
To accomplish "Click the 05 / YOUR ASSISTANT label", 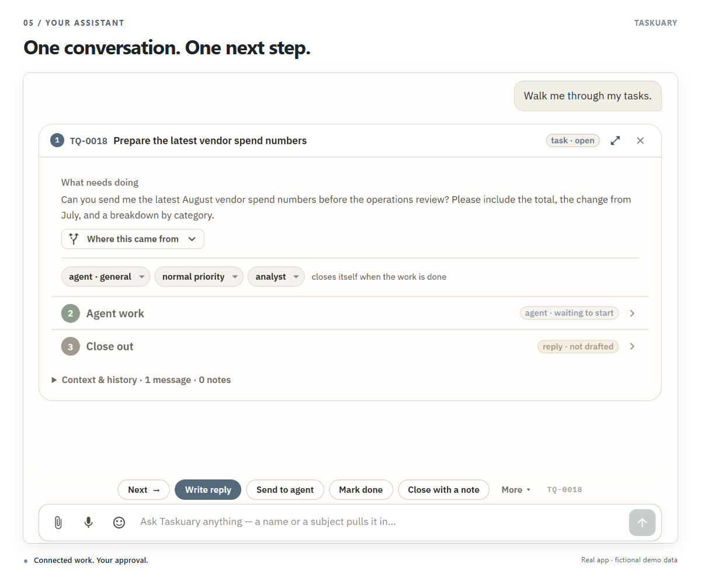I will (74, 23).
